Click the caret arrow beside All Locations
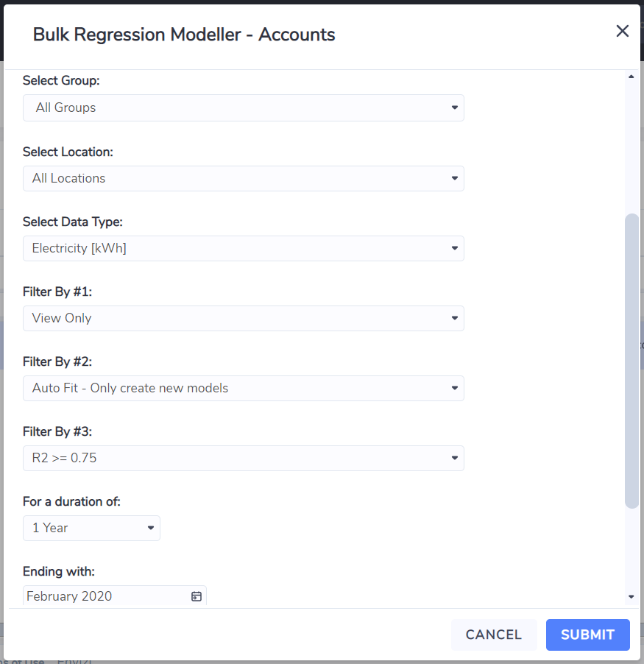This screenshot has width=644, height=664. [454, 178]
